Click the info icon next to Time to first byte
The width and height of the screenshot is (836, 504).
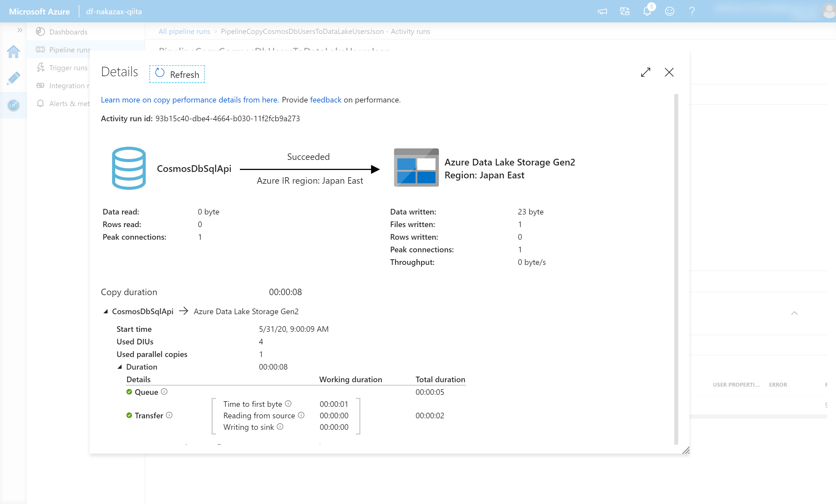click(x=288, y=403)
